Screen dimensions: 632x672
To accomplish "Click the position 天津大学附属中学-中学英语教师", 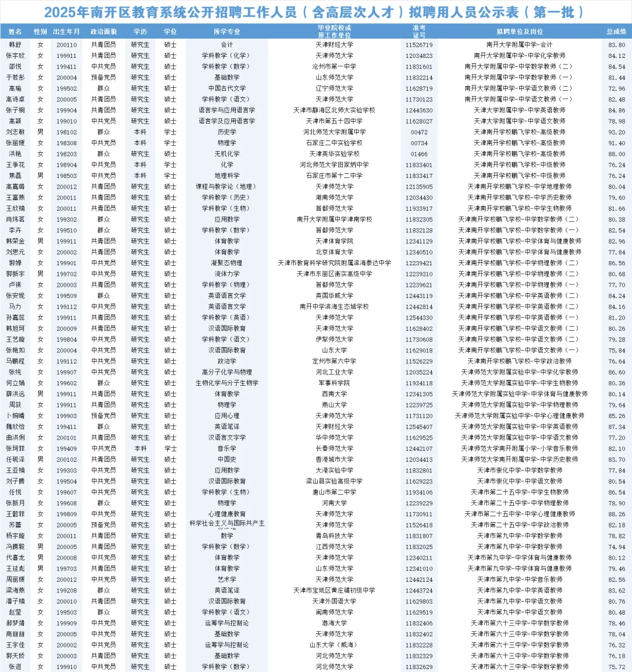I will 519,110.
